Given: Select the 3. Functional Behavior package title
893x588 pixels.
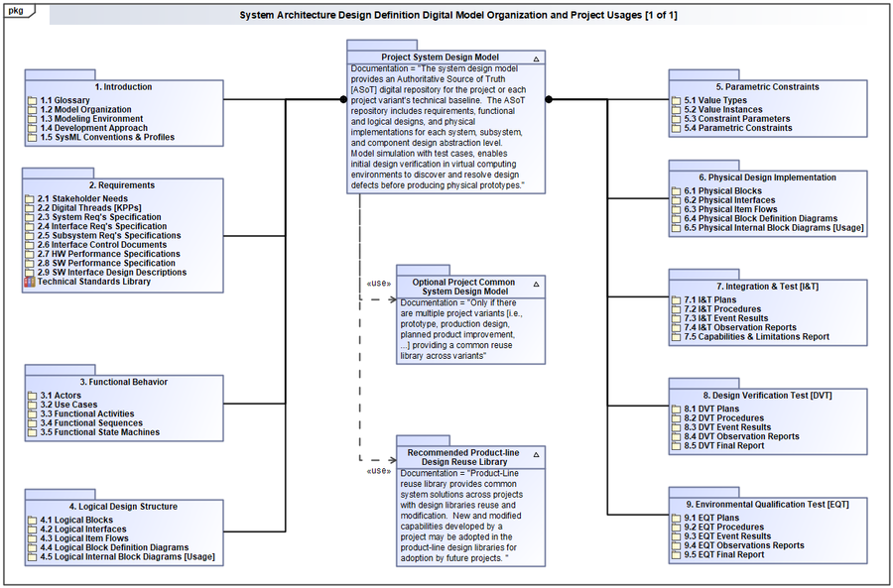Looking at the screenshot, I should [x=124, y=382].
